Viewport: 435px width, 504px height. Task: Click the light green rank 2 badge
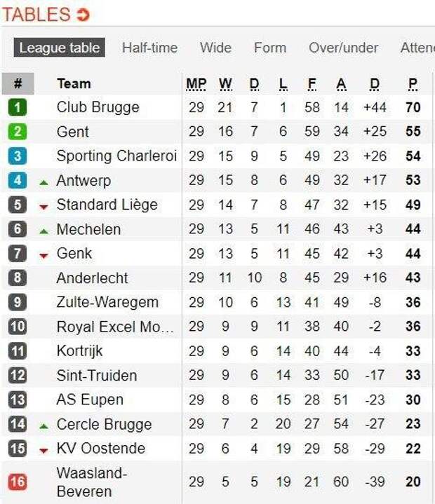(x=18, y=132)
